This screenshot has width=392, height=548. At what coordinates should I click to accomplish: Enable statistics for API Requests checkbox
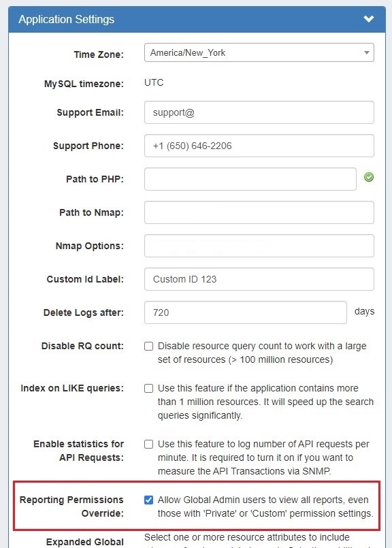click(149, 445)
